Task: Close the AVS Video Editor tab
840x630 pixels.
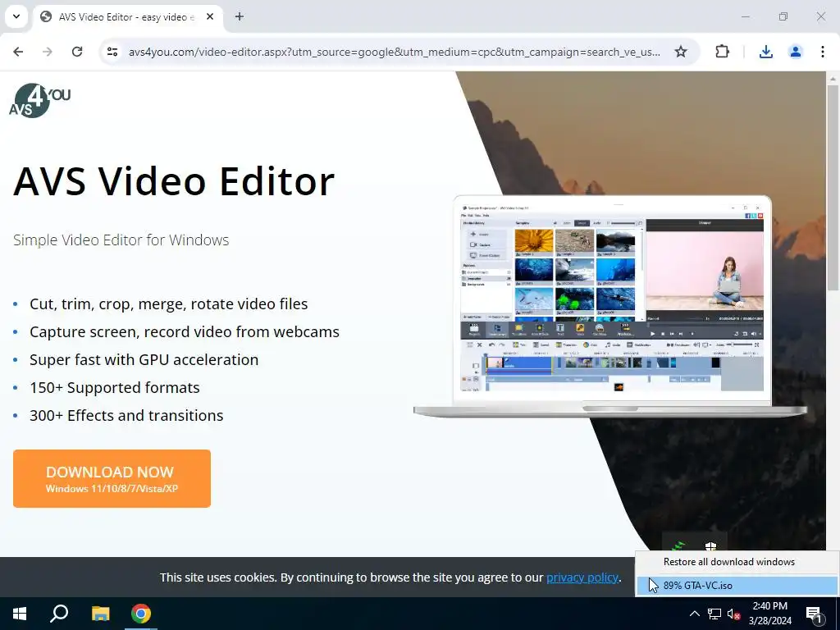Action: click(x=210, y=16)
